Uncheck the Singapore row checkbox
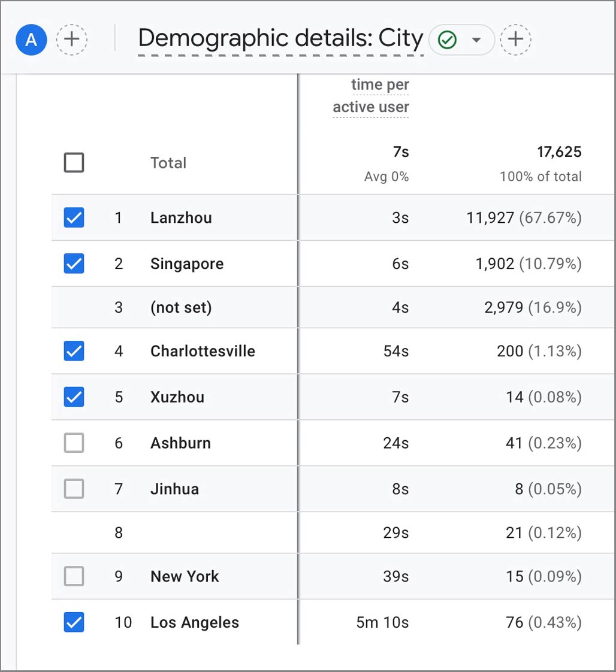The image size is (616, 672). [74, 264]
